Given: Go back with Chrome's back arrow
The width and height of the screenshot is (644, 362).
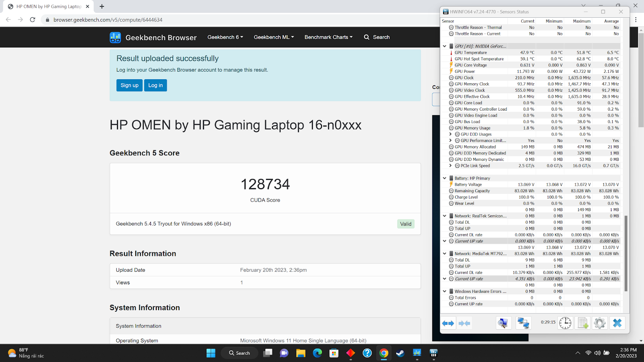Looking at the screenshot, I should click(x=8, y=20).
